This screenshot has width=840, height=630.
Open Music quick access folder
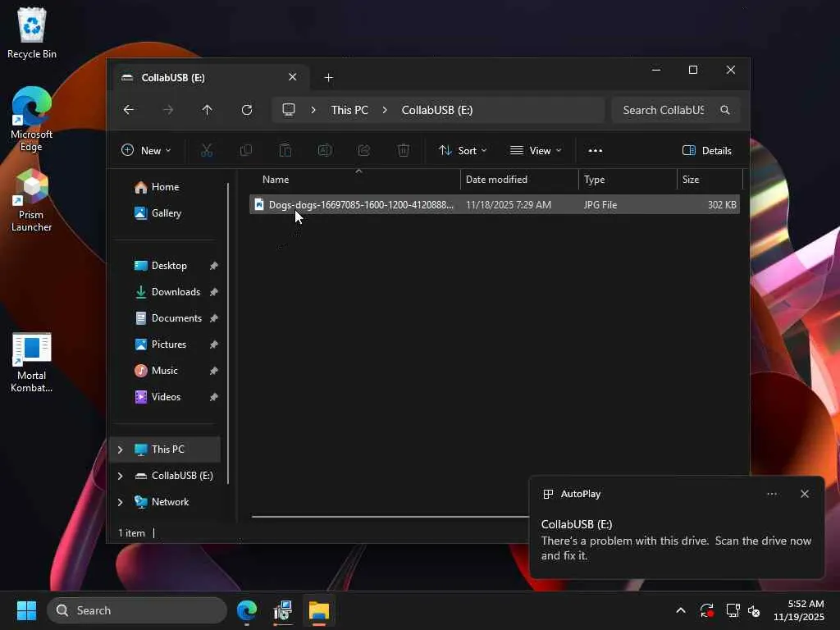[x=164, y=371]
